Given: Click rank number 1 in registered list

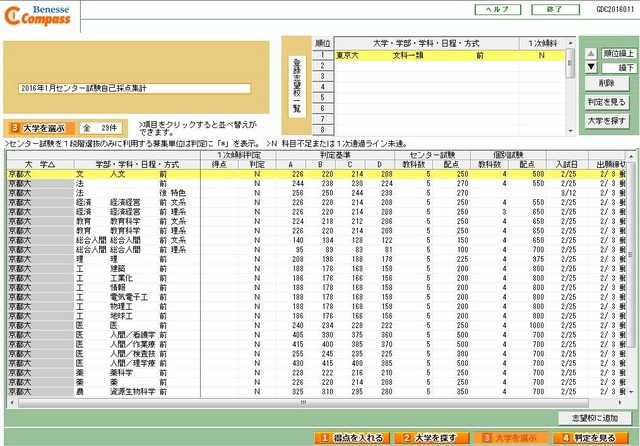Looking at the screenshot, I should (323, 55).
